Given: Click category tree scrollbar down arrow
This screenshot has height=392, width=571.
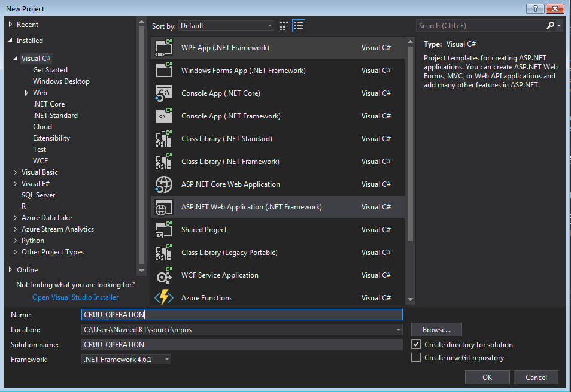Looking at the screenshot, I should coord(142,271).
